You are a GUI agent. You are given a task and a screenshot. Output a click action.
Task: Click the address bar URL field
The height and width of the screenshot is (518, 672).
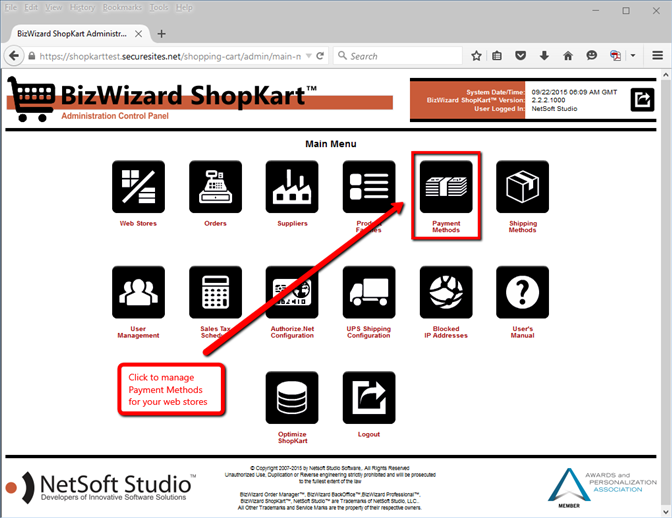(169, 56)
